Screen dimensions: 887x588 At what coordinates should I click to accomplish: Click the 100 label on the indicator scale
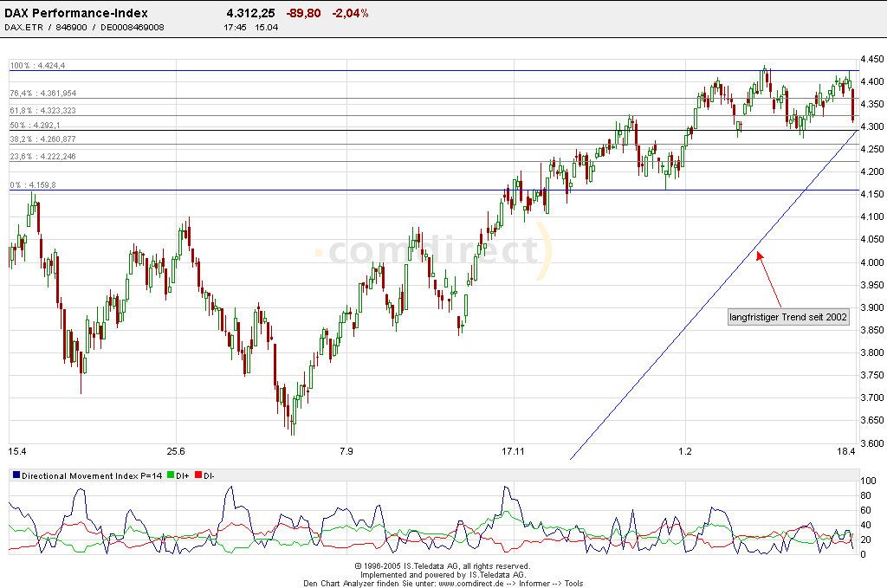pos(868,481)
